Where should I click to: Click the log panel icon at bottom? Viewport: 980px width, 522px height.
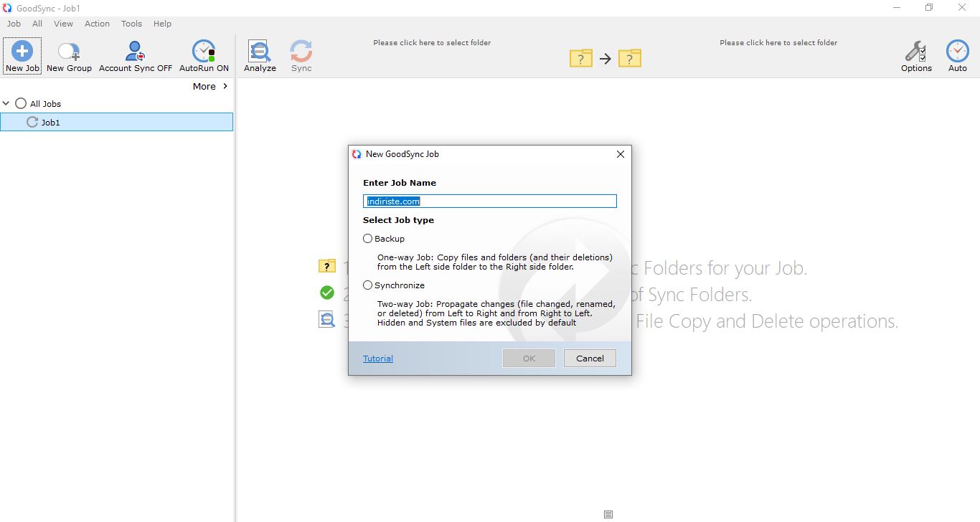coord(608,514)
